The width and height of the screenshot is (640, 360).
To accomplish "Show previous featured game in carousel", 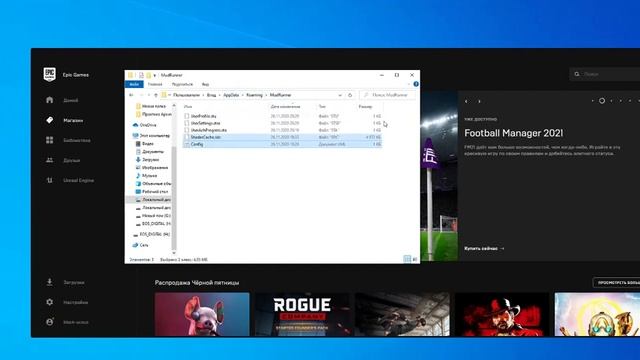I will click(467, 101).
